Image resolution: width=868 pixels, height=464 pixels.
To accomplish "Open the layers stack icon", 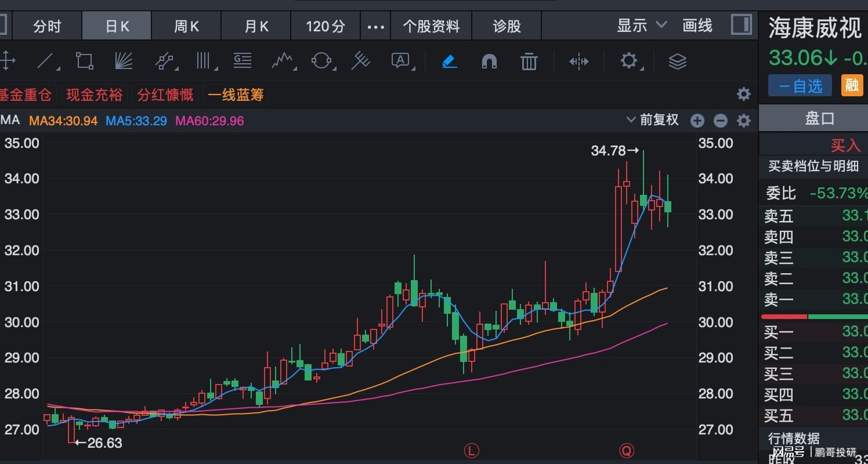I will click(x=677, y=61).
